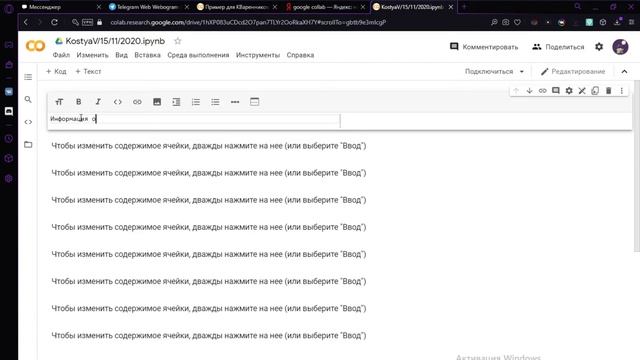Open the Файл menu
Viewport: 640px width, 360px height.
61,55
